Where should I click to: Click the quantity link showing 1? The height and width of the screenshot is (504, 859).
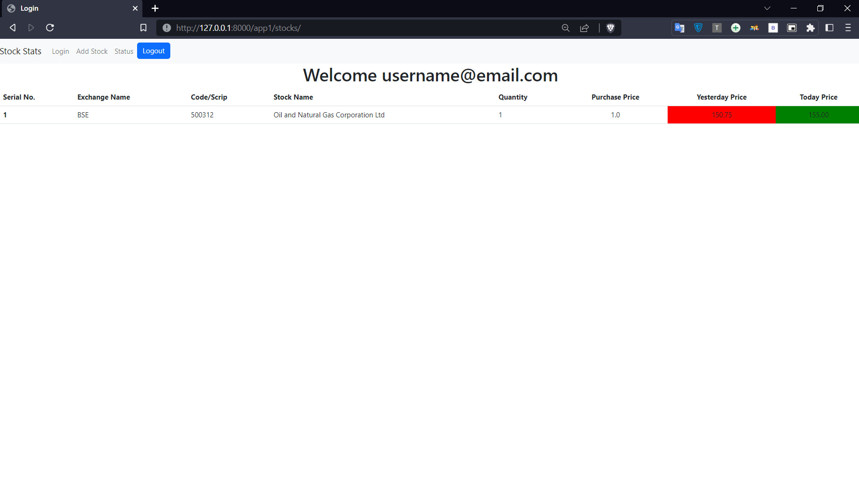tap(500, 115)
